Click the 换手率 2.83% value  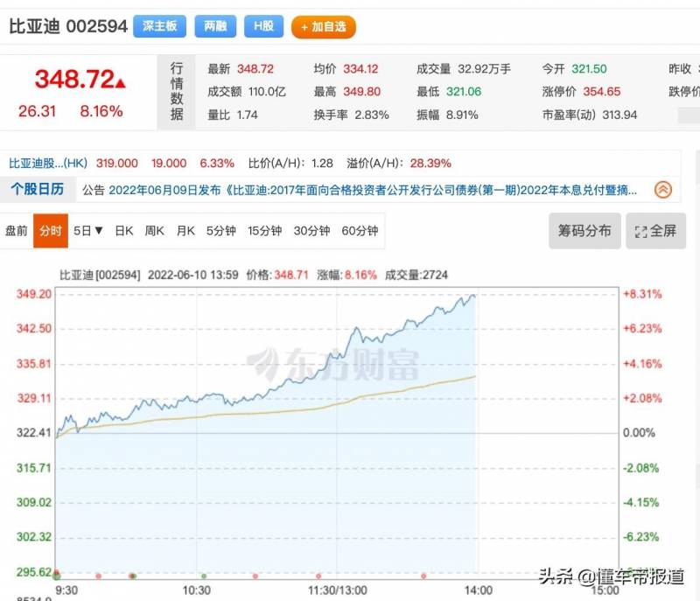coord(372,115)
